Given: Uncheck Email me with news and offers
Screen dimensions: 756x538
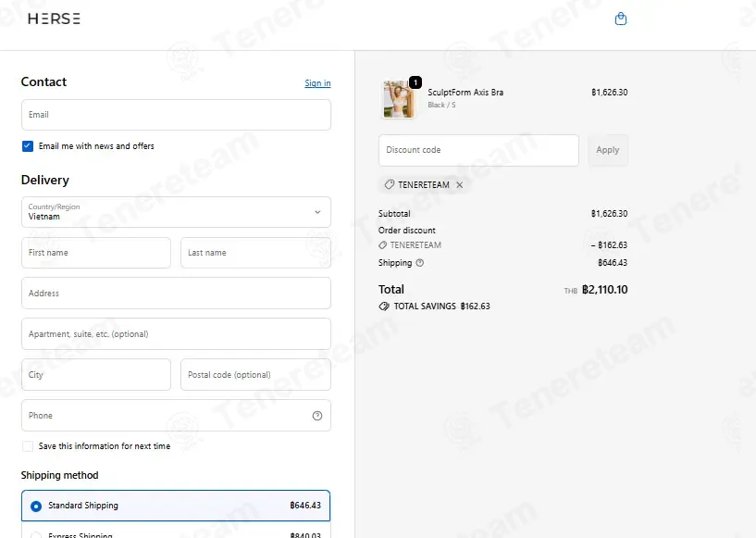Looking at the screenshot, I should tap(28, 146).
